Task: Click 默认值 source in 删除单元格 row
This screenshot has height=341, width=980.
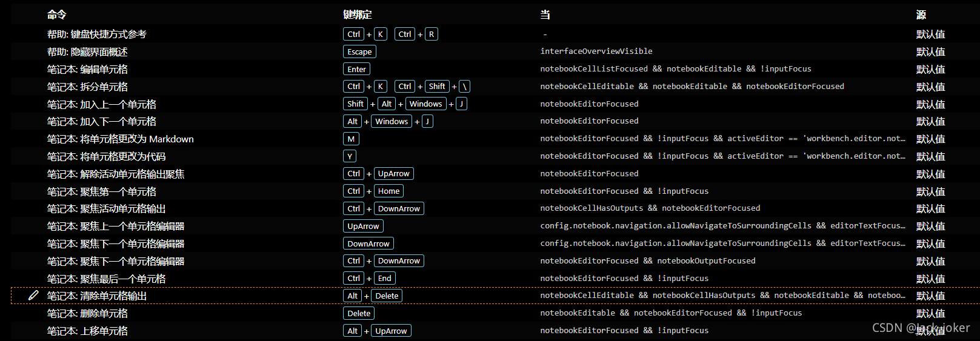Action: point(931,314)
